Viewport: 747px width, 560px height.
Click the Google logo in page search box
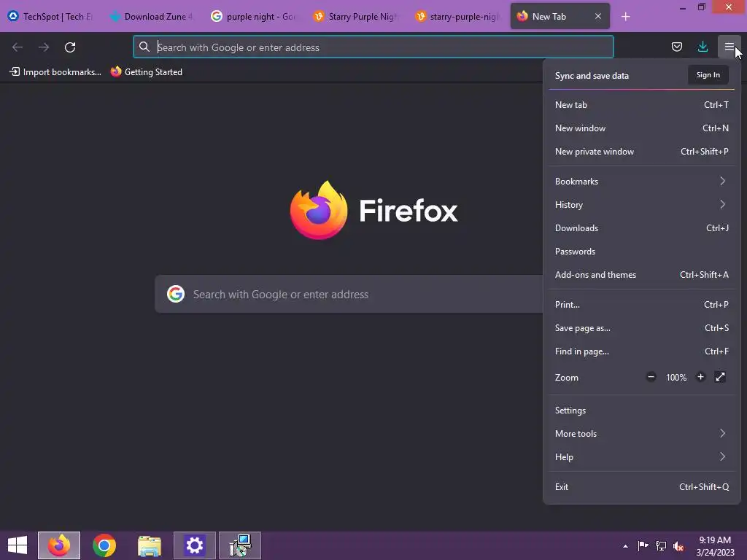point(176,294)
